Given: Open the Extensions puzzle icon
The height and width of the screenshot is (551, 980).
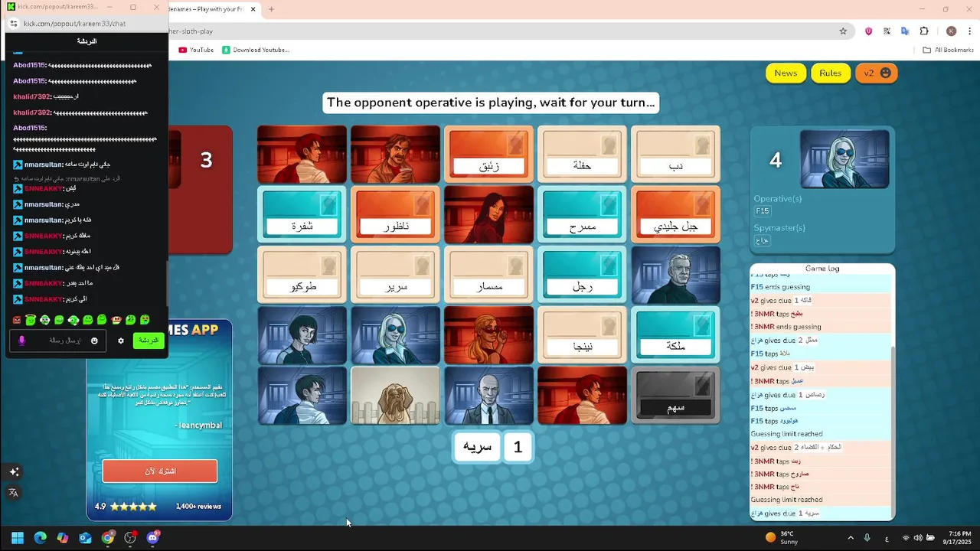Looking at the screenshot, I should pyautogui.click(x=923, y=31).
